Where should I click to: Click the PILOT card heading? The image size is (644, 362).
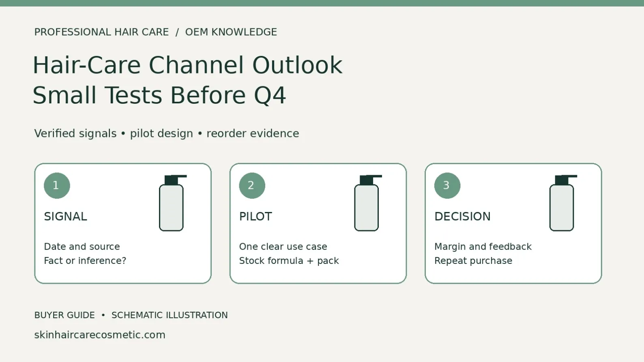click(x=255, y=216)
